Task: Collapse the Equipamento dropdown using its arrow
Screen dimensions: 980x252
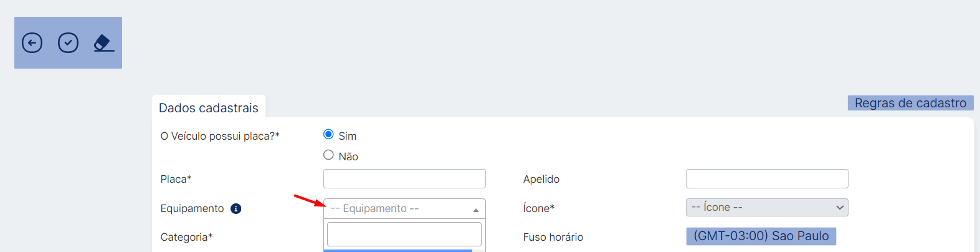Action: 475,210
